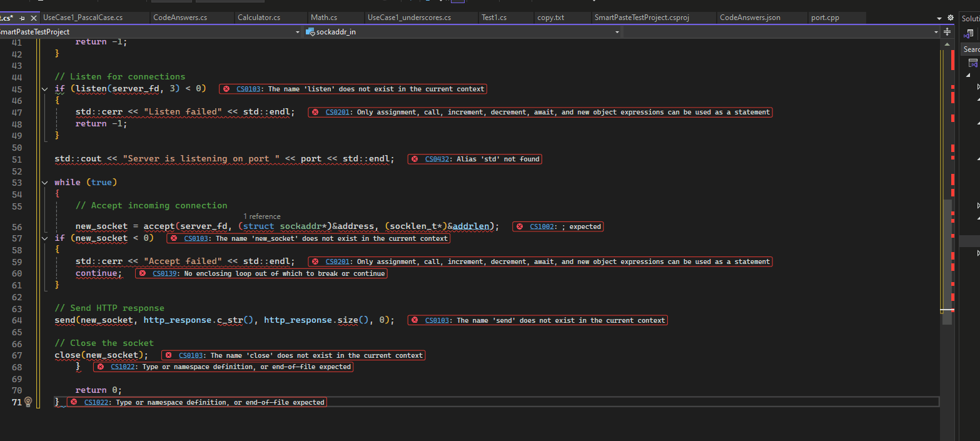Click the Search box icon in Solution Explorer
Image resolution: width=980 pixels, height=441 pixels.
(x=971, y=49)
